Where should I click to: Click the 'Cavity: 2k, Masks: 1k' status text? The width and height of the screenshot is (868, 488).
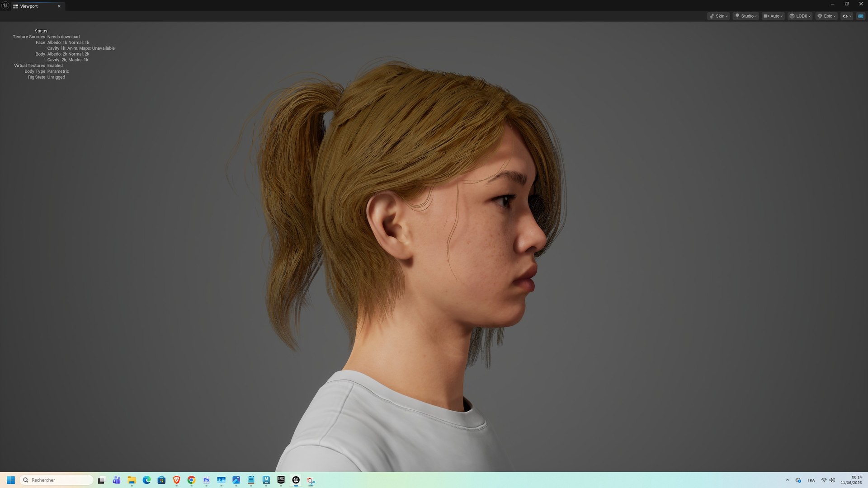pos(68,60)
